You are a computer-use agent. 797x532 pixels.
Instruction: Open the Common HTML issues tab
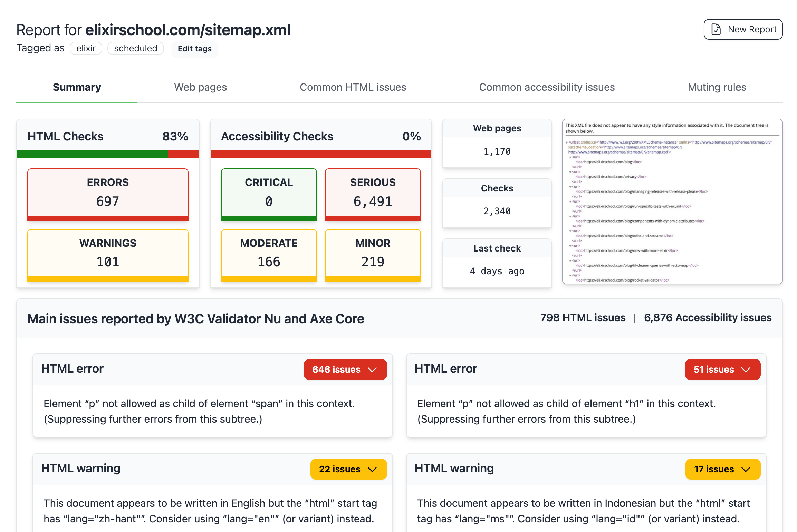(x=353, y=87)
